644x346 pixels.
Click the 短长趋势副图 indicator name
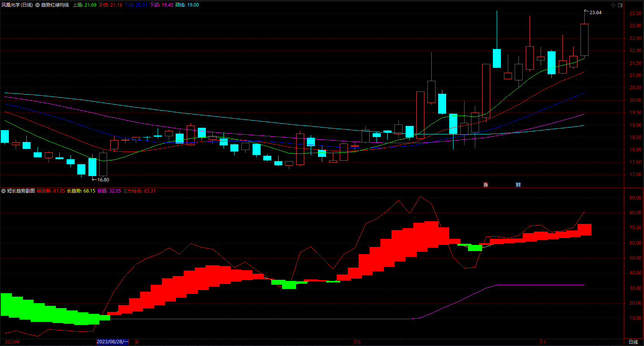pos(21,191)
